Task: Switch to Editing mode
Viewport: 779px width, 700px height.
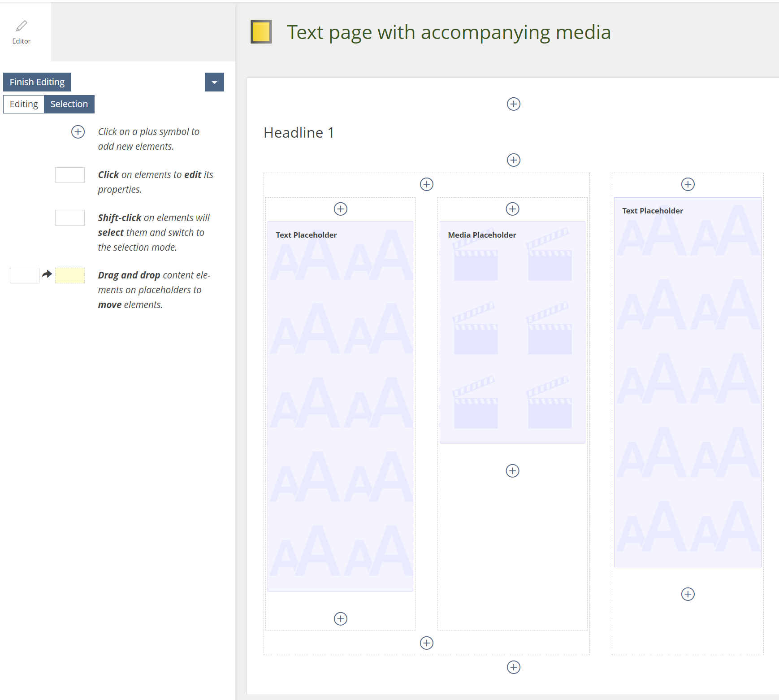Action: [x=24, y=104]
